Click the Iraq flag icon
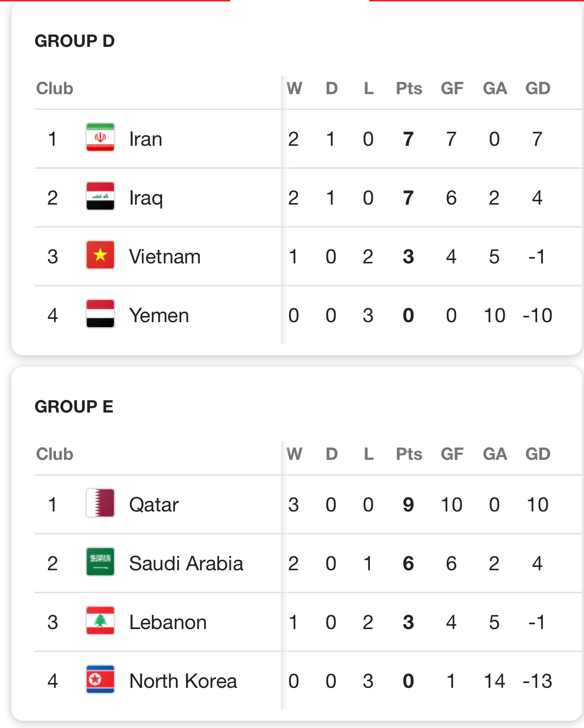The width and height of the screenshot is (584, 728). (100, 196)
